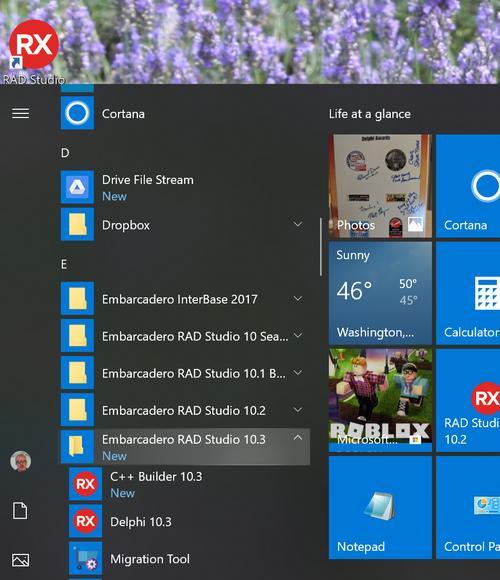Open the Notepad tile
The image size is (500, 580).
[380, 508]
